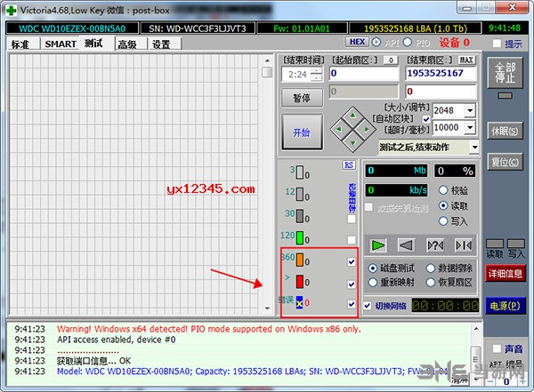This screenshot has width=534, height=392.
Task: Click the seek-to-end butterfly button
Action: [464, 245]
